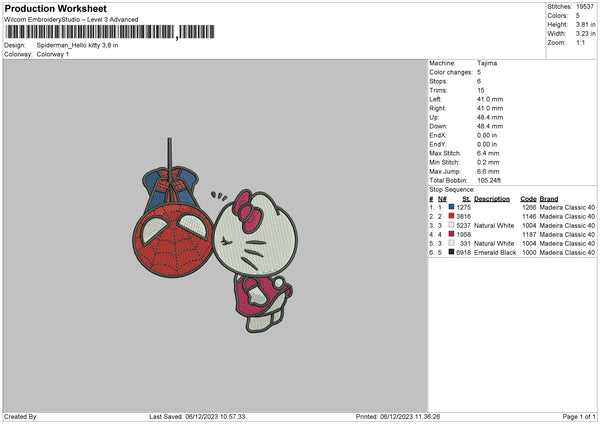Click the 'Left:' label
600x424 pixels.
(435, 99)
